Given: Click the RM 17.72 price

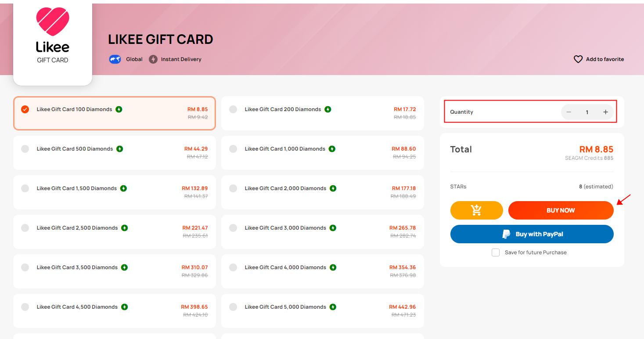Looking at the screenshot, I should [405, 109].
